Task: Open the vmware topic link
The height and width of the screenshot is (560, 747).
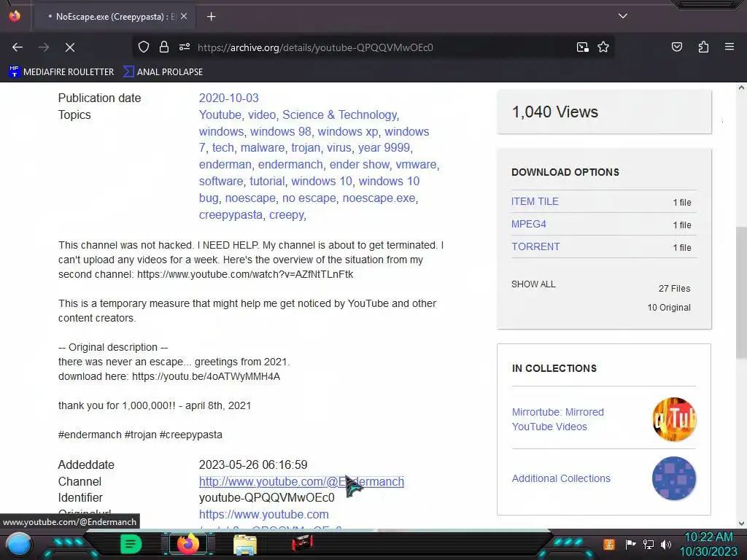Action: tap(416, 164)
